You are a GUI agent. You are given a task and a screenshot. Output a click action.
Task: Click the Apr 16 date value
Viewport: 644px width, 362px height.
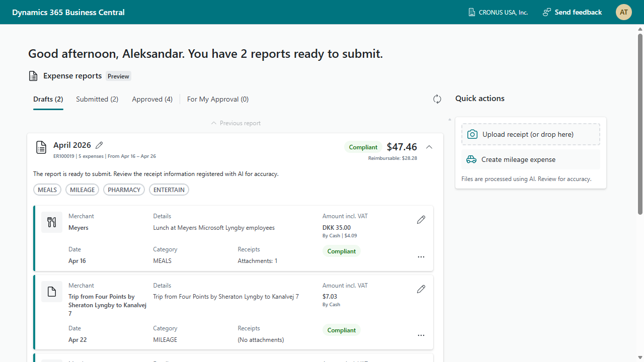(77, 261)
